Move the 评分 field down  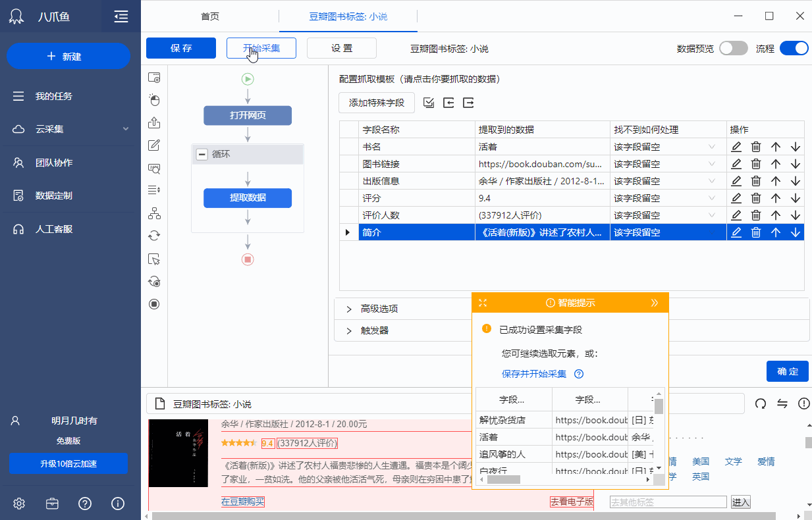click(x=795, y=198)
